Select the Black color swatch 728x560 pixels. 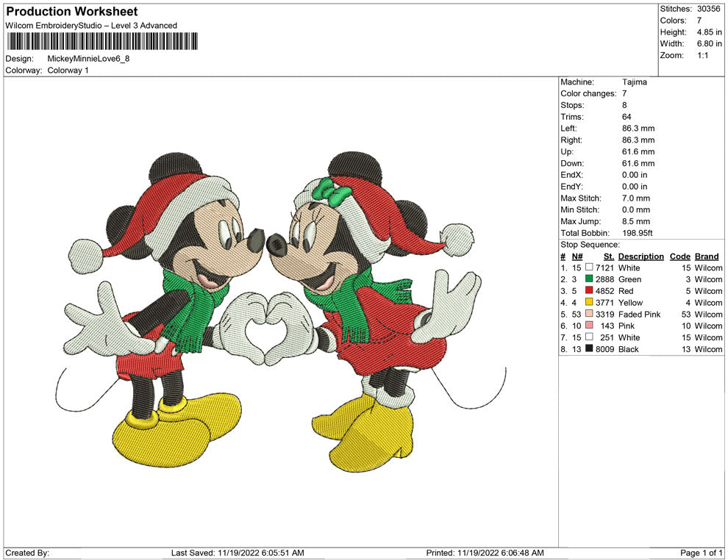(589, 348)
